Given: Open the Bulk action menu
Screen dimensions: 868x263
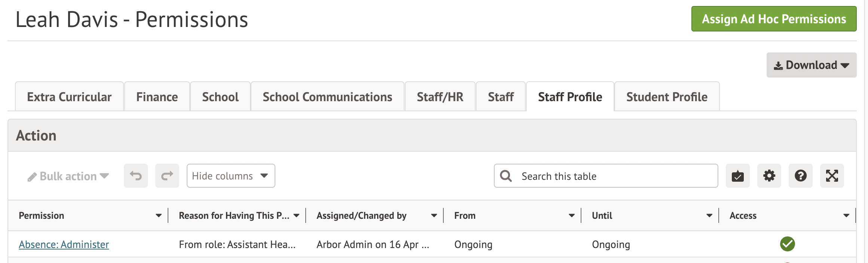Looking at the screenshot, I should coord(68,176).
